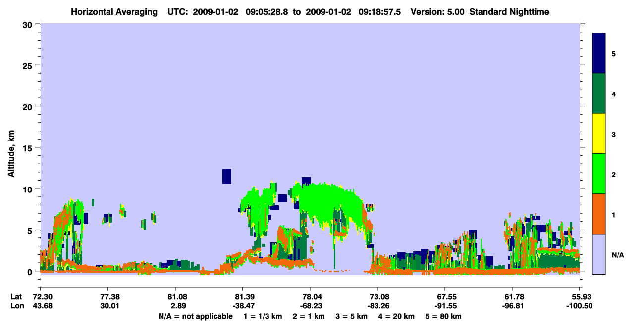Click the 'Lon' row label
This screenshot has height=330, width=644.
click(16, 306)
